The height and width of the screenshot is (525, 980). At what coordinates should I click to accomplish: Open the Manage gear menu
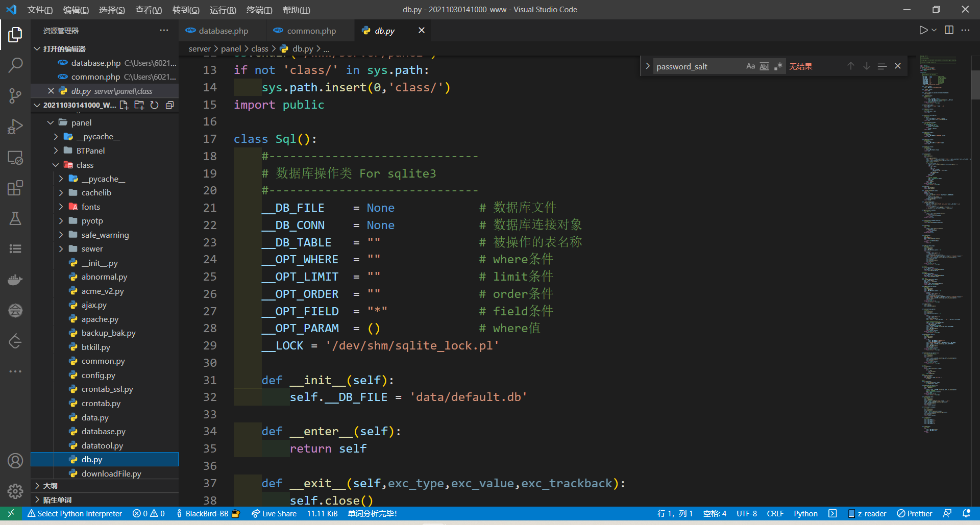point(15,491)
